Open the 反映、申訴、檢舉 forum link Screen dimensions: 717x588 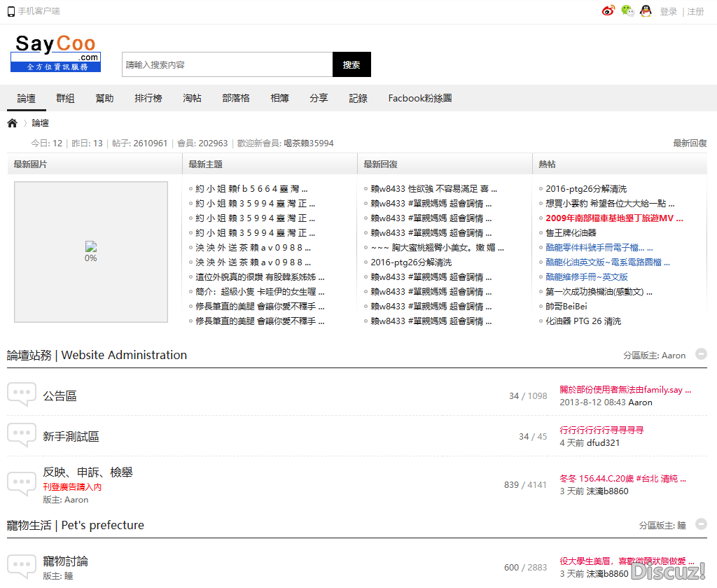[88, 472]
